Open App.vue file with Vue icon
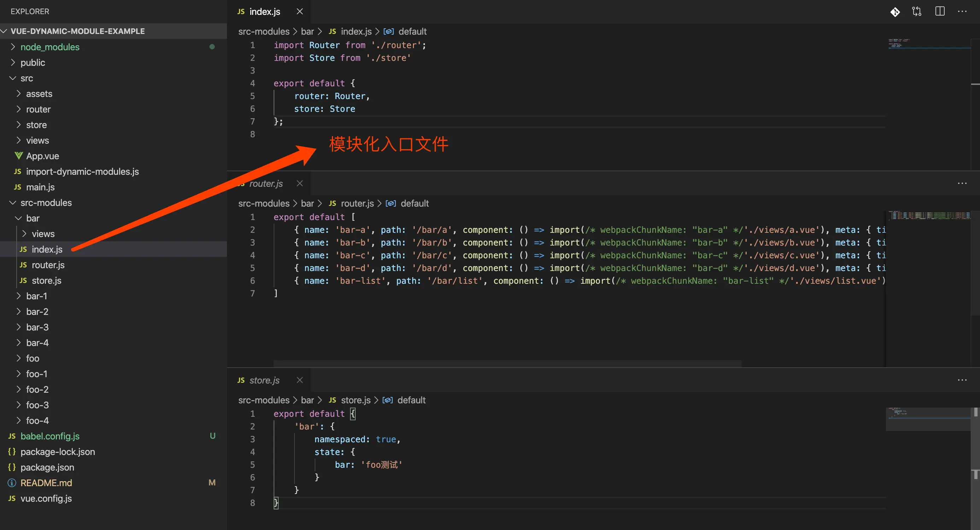This screenshot has width=980, height=530. (x=42, y=156)
